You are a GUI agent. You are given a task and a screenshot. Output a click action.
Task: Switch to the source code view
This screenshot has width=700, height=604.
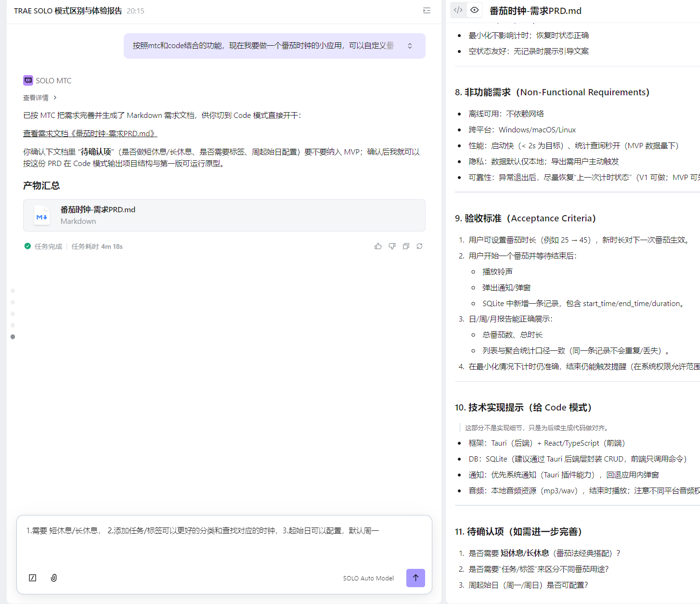point(458,10)
